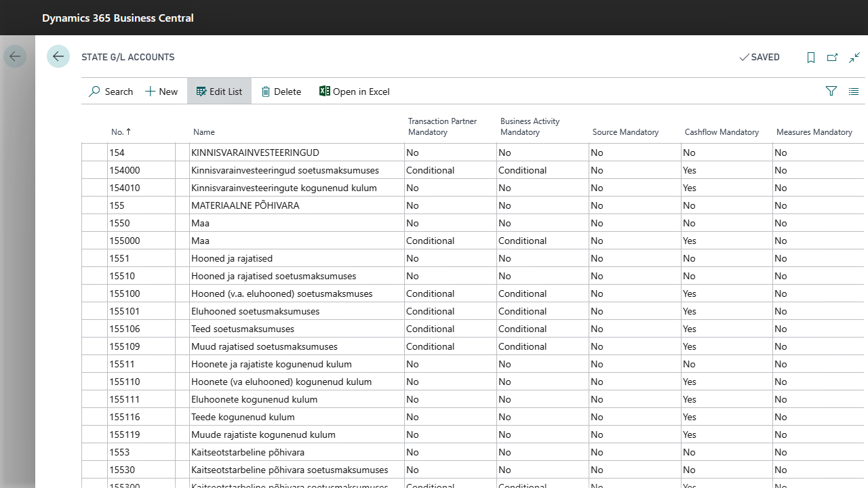This screenshot has width=868, height=488.
Task: Click Source Mandatory No for 155101
Action: coord(635,311)
